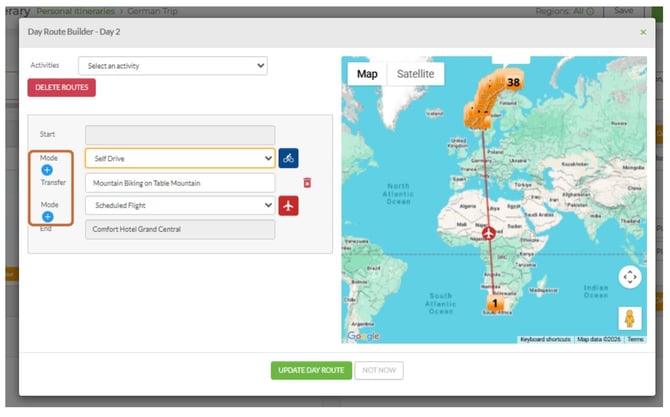Click the DELETE ROUTES button
The image size is (670, 417).
tap(62, 88)
